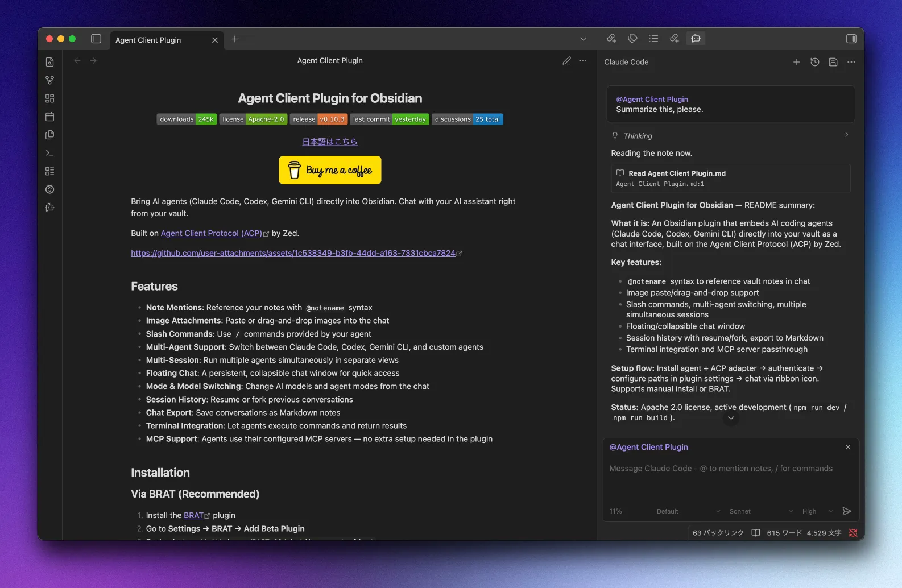Screen dimensions: 902x588
Task: Click the license Apache-2.0 badge
Action: [253, 119]
